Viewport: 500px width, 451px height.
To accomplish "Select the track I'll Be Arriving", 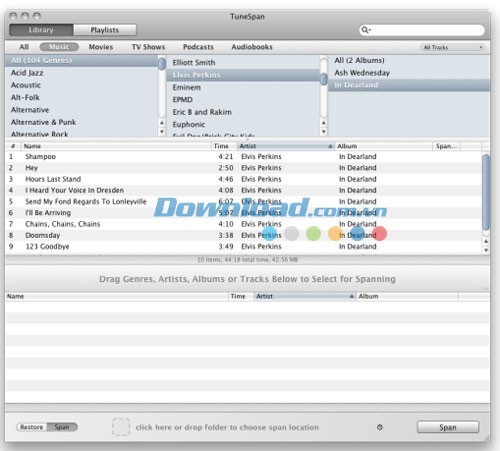I will click(x=243, y=213).
